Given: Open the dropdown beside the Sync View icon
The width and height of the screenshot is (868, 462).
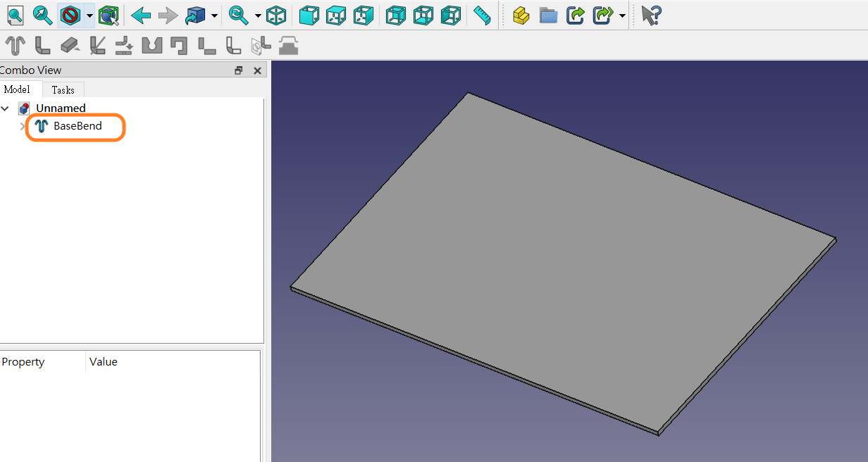Looking at the screenshot, I should point(258,15).
